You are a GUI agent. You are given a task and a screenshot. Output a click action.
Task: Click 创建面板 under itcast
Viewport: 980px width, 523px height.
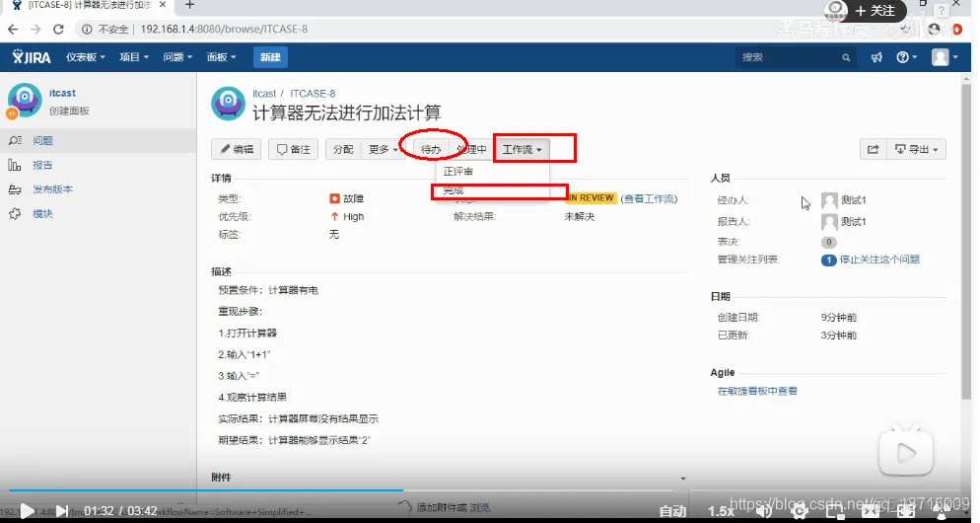click(69, 111)
